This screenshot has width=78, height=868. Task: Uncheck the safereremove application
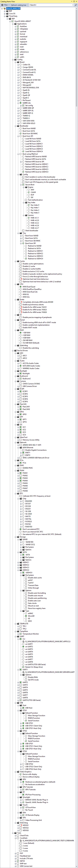coord(18,52)
